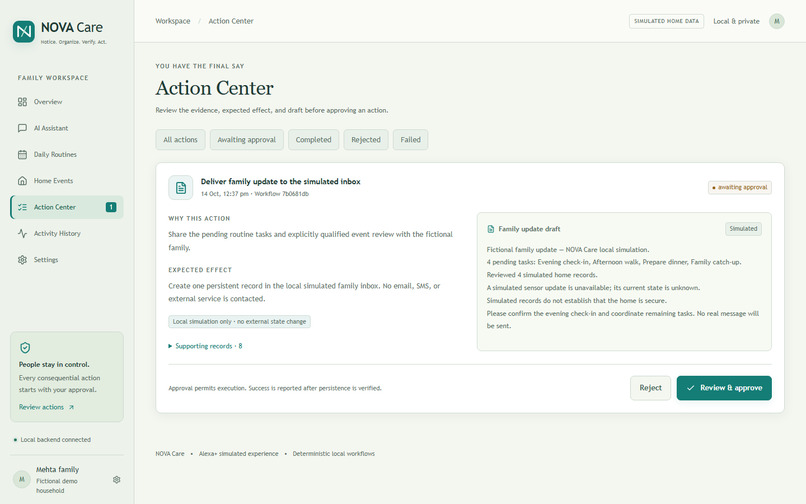Open Activity History
The width and height of the screenshot is (806, 504).
67,233
